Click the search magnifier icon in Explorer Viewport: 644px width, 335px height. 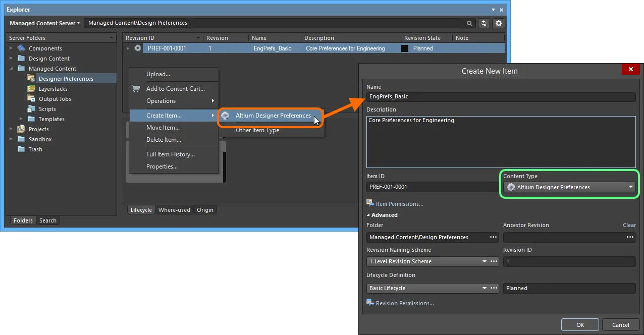(x=469, y=23)
